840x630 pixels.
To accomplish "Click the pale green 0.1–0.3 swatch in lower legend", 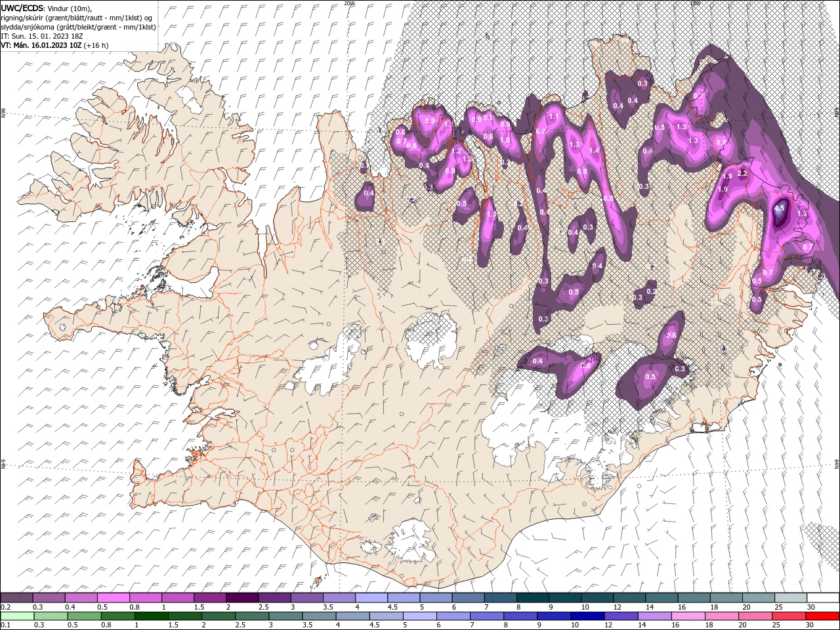I will 17,616.
